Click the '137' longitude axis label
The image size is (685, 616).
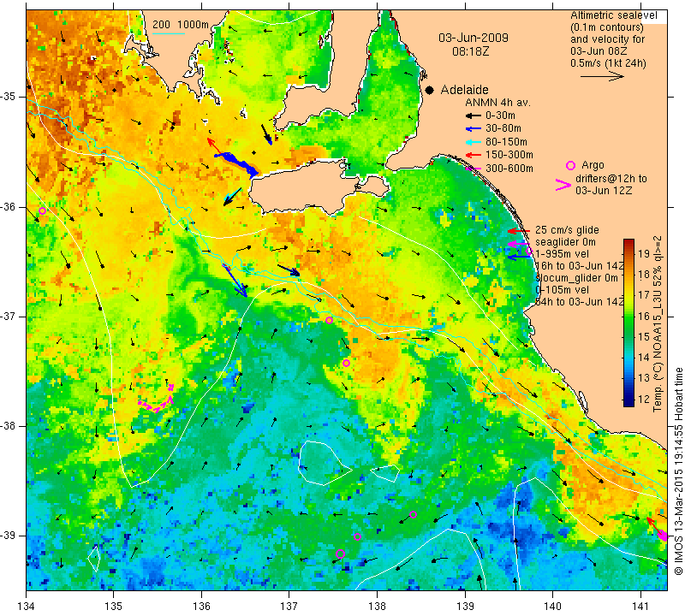click(x=289, y=607)
